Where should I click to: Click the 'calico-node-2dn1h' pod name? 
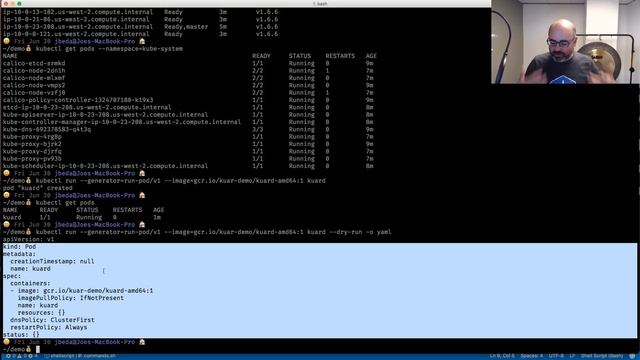tap(34, 71)
